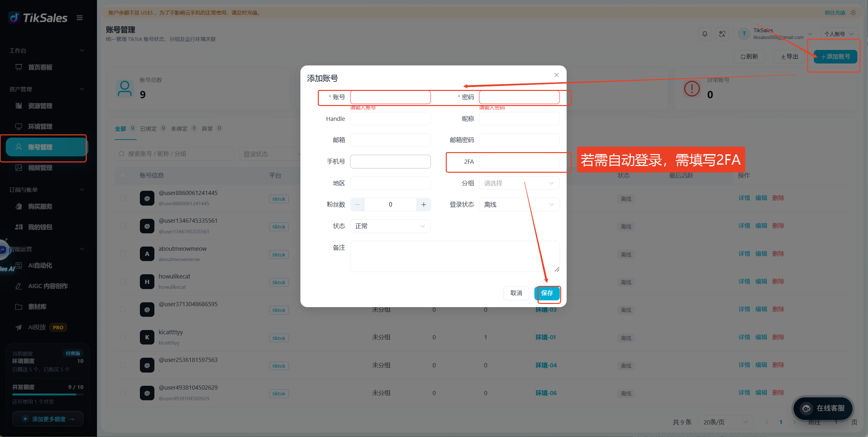Click 取消 in the dialog

(x=516, y=293)
